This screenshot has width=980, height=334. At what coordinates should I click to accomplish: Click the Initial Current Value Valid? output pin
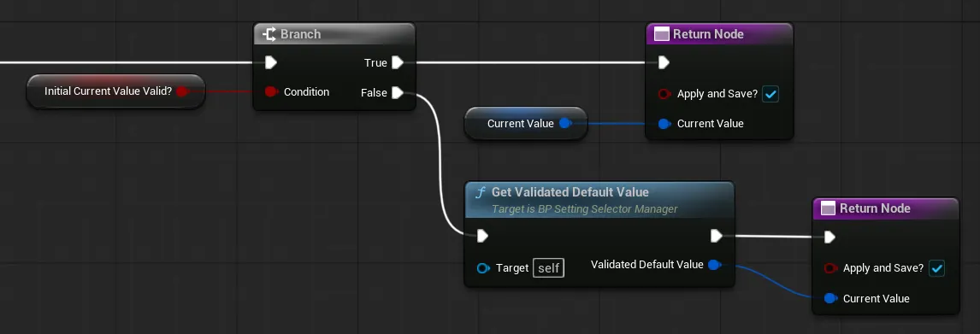182,91
